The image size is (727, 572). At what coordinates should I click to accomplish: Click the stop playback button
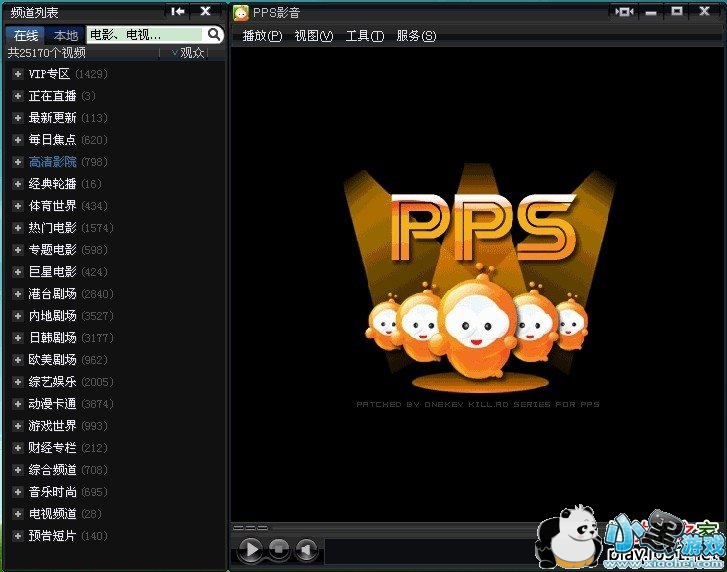279,549
